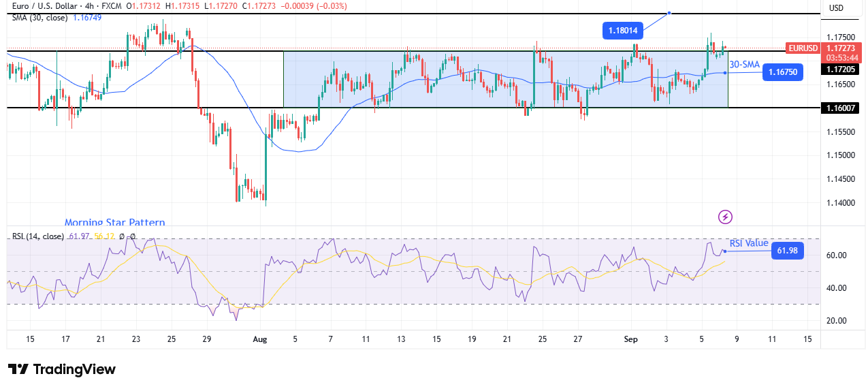Screen dimensions: 868x389
Task: Click the purple lightning bolt event icon
Action: click(725, 217)
